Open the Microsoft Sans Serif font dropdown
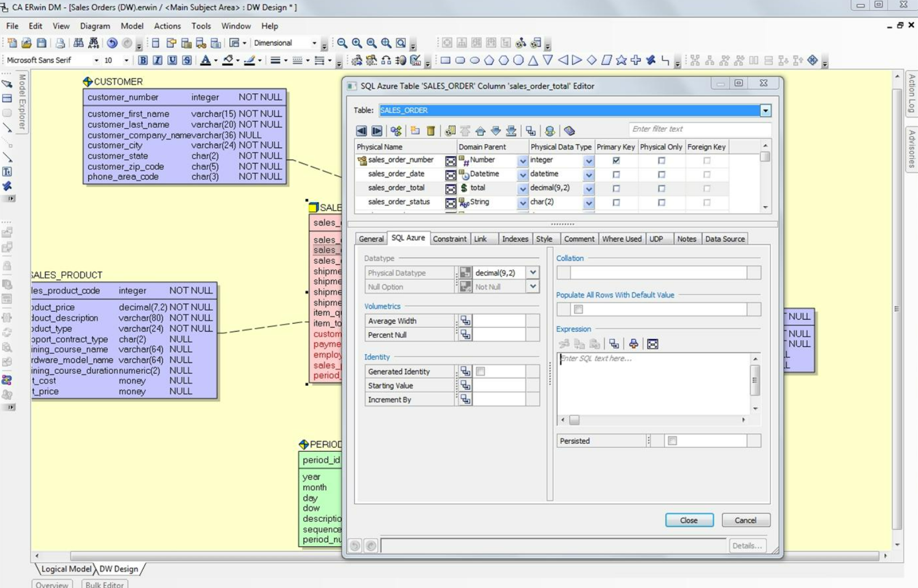The height and width of the screenshot is (588, 918). coord(96,60)
